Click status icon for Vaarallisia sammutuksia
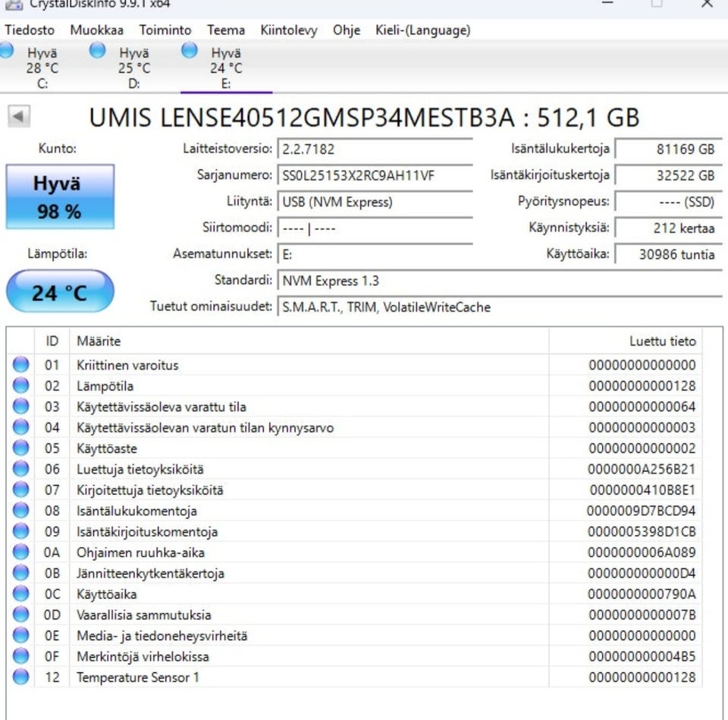Screen dimensions: 728x720 [20, 615]
